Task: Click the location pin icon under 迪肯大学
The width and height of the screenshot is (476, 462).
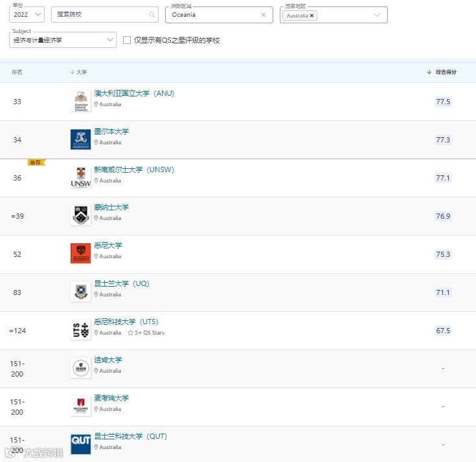Action: point(96,371)
